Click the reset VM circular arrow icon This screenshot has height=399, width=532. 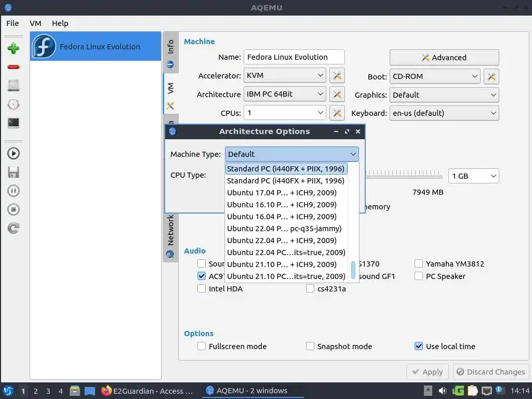pos(13,228)
